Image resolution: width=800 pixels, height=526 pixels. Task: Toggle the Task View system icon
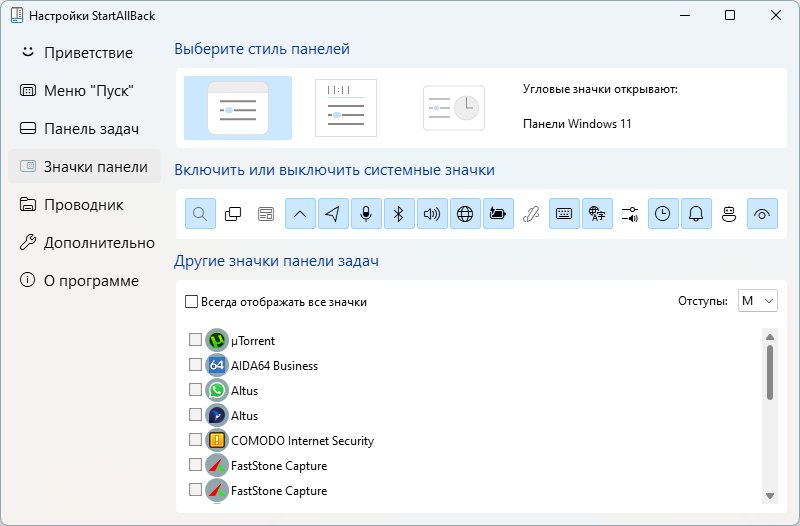pos(233,214)
